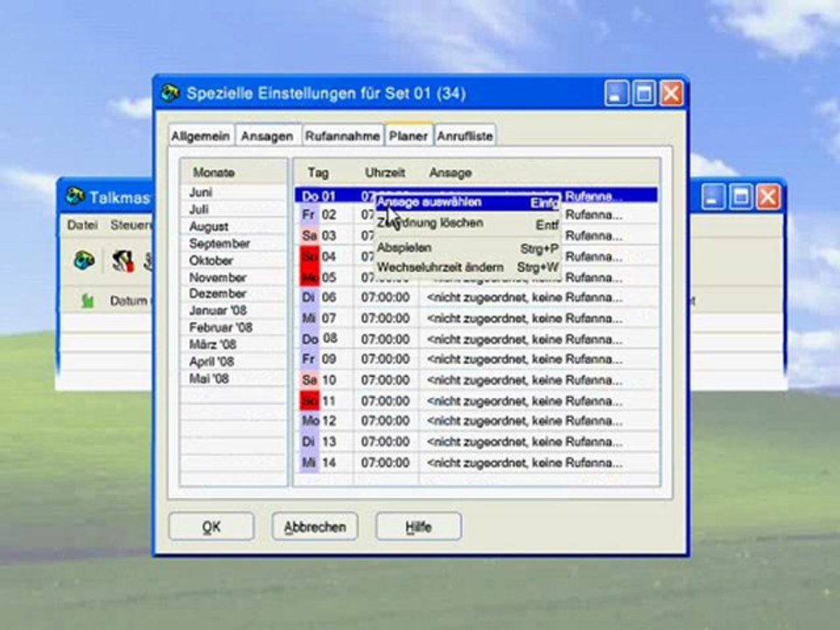Select month Oktober in Monate list
The width and height of the screenshot is (840, 630).
[234, 261]
